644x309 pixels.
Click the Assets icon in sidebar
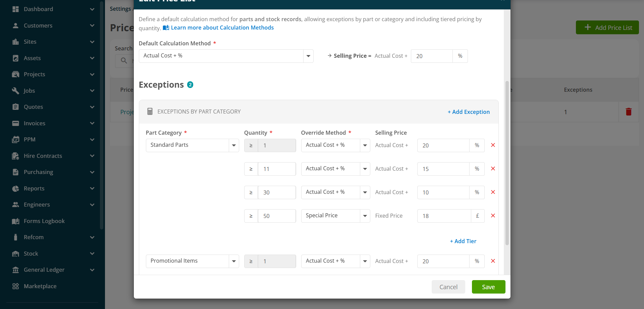15,58
